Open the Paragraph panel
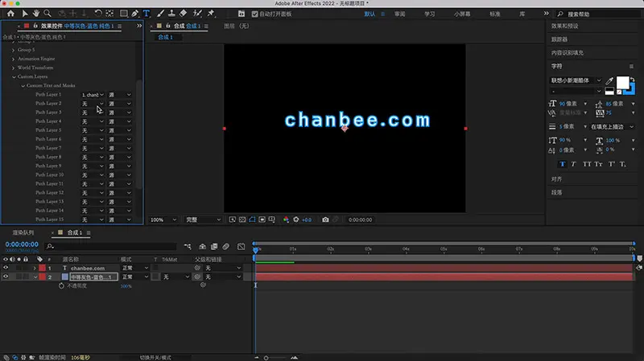 (556, 192)
